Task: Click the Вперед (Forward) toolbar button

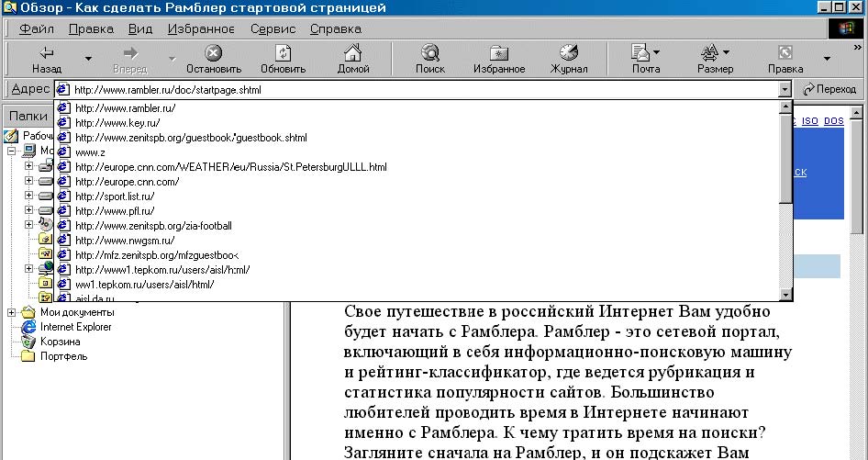Action: (130, 60)
